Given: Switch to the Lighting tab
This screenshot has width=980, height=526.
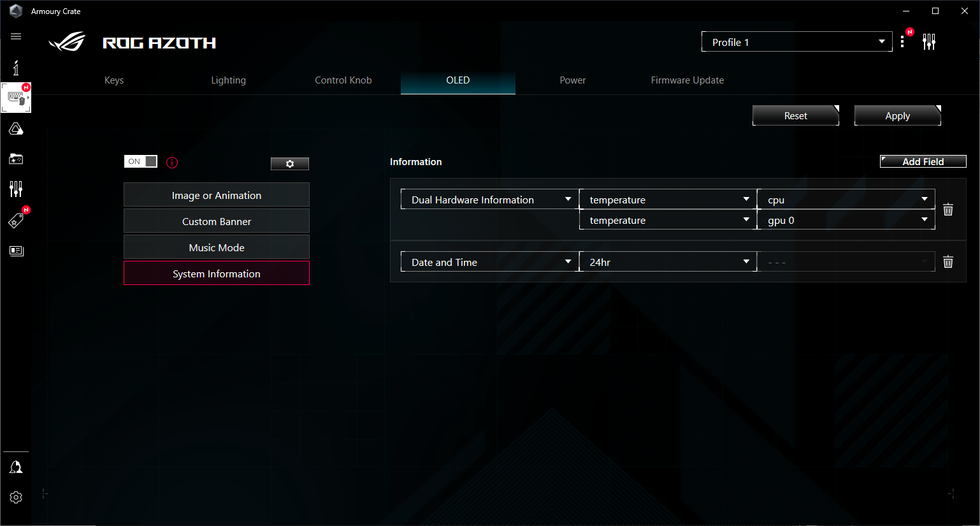Looking at the screenshot, I should pyautogui.click(x=229, y=80).
